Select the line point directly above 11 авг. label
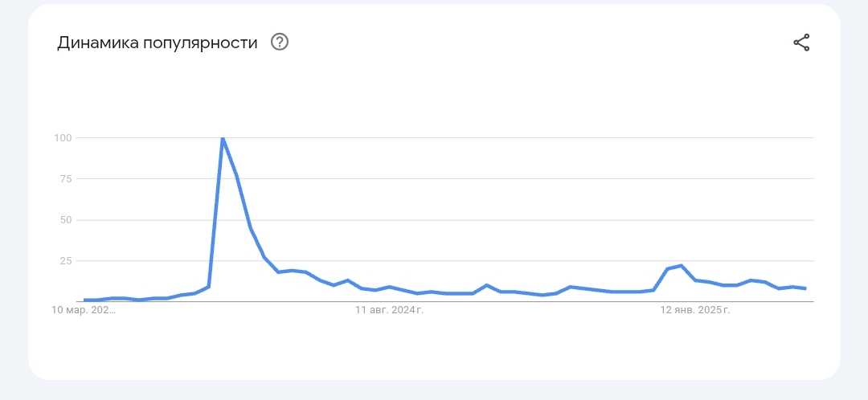Viewport: 868px width, 400px height. pos(390,287)
